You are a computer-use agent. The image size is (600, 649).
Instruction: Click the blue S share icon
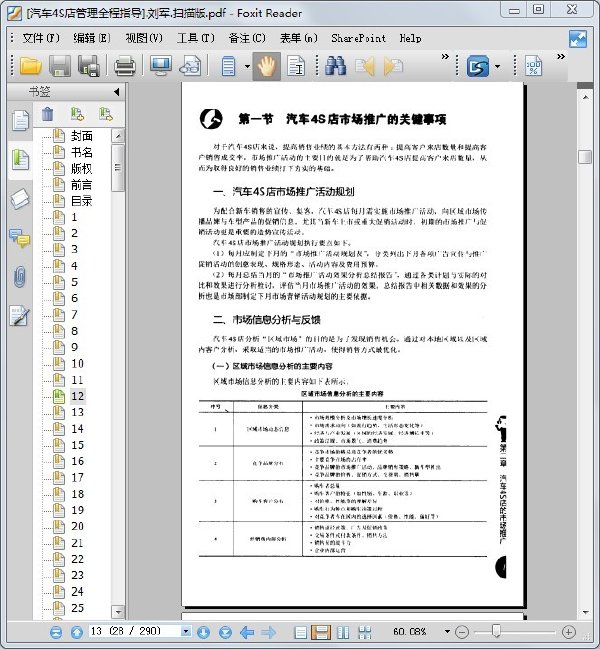[478, 66]
